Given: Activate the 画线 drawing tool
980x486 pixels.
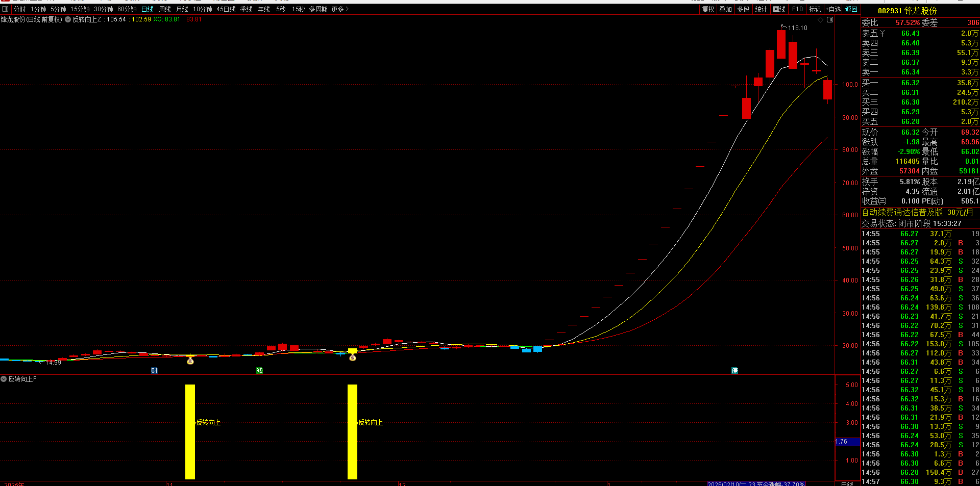Looking at the screenshot, I should coord(779,9).
